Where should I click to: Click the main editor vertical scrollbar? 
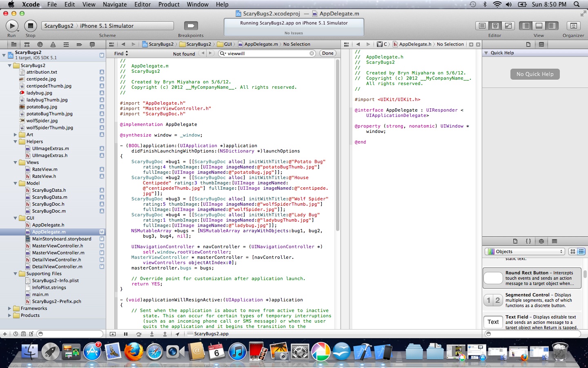click(338, 145)
